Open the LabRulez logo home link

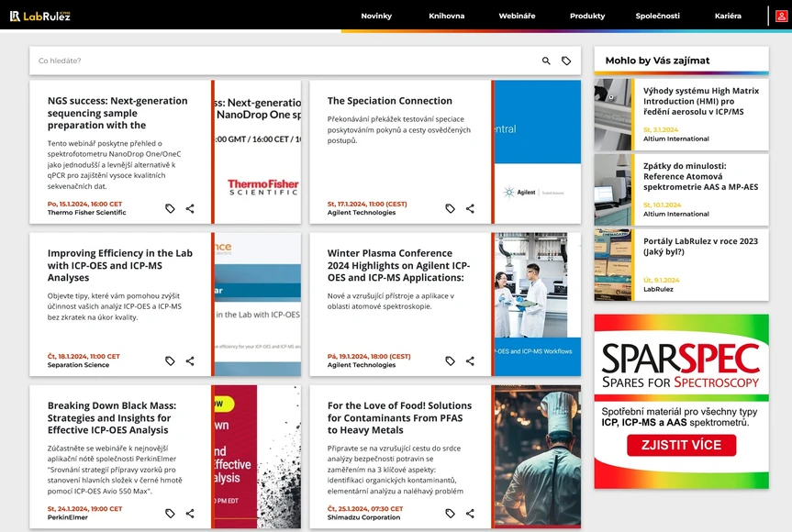[39, 17]
